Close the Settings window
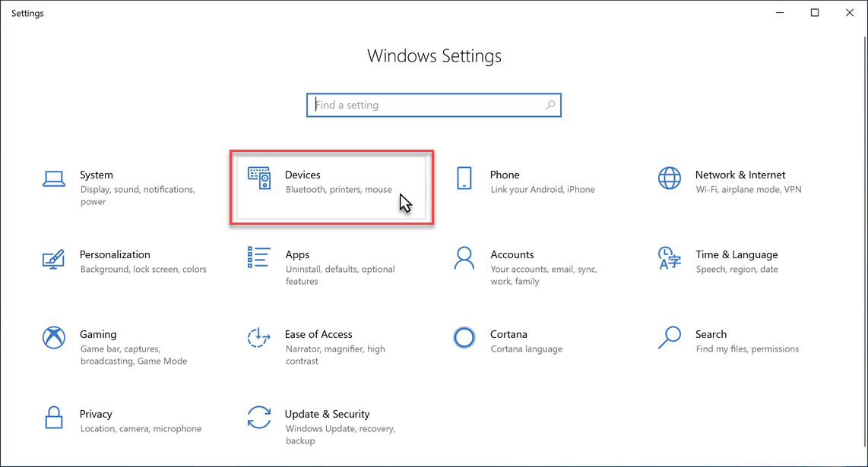The width and height of the screenshot is (868, 467). click(849, 13)
